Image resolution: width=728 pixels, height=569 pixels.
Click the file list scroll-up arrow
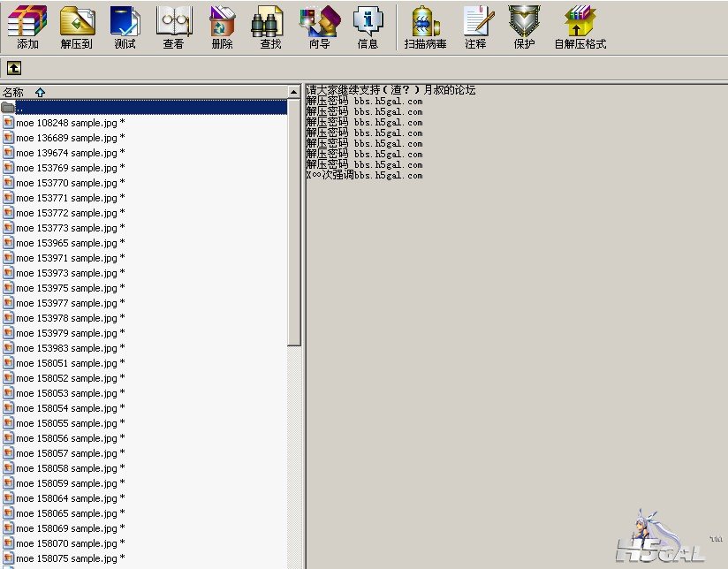pyautogui.click(x=294, y=92)
